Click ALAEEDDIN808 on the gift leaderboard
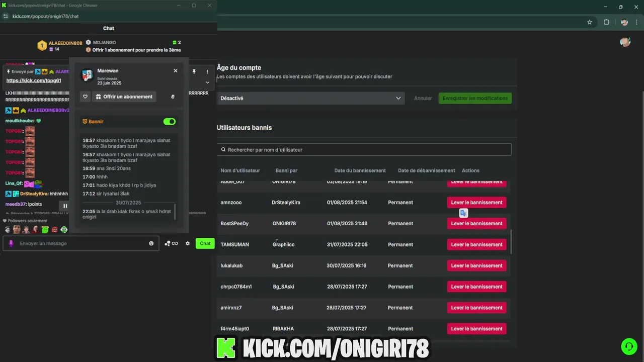Image resolution: width=644 pixels, height=362 pixels. [65, 43]
